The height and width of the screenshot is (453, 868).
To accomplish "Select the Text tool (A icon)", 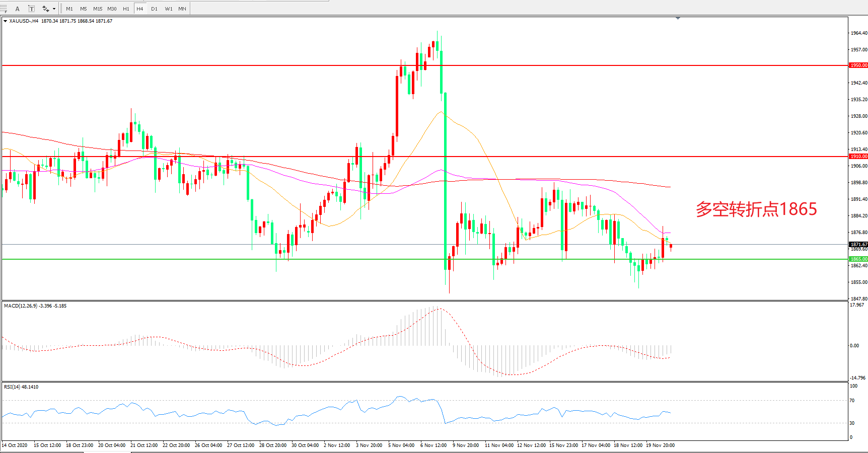I will pos(18,9).
